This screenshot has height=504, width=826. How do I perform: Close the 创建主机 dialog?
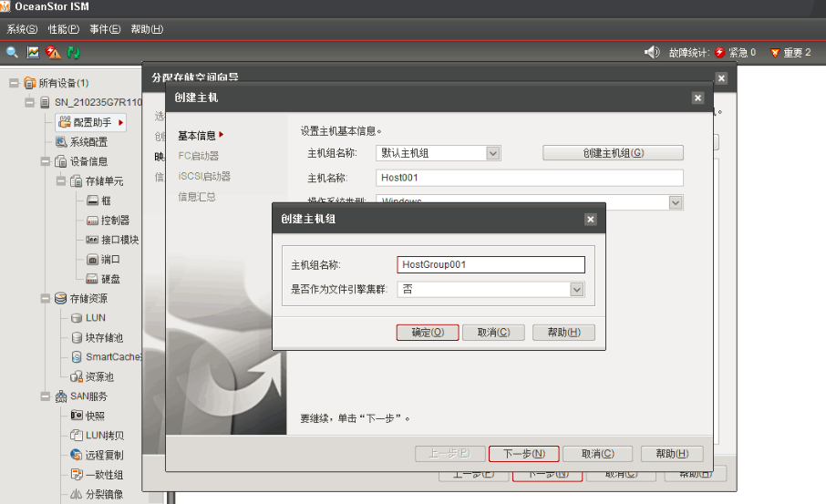coord(697,98)
